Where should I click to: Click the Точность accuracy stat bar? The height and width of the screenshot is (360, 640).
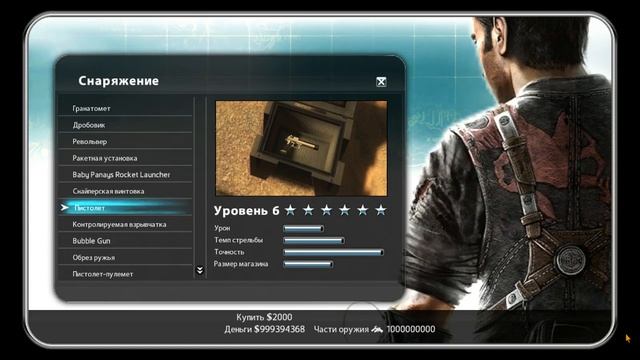coord(333,252)
